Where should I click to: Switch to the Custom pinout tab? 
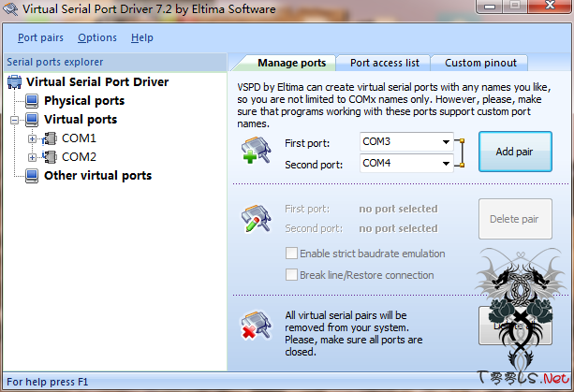pos(480,64)
